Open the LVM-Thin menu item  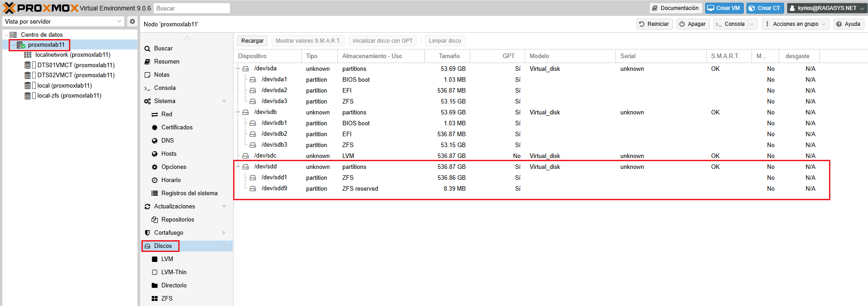point(187,272)
